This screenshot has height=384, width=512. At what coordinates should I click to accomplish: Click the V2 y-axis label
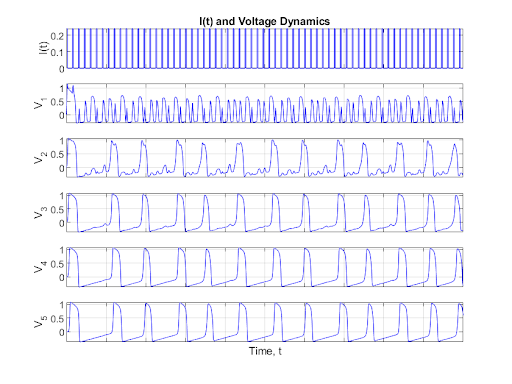[x=39, y=157]
